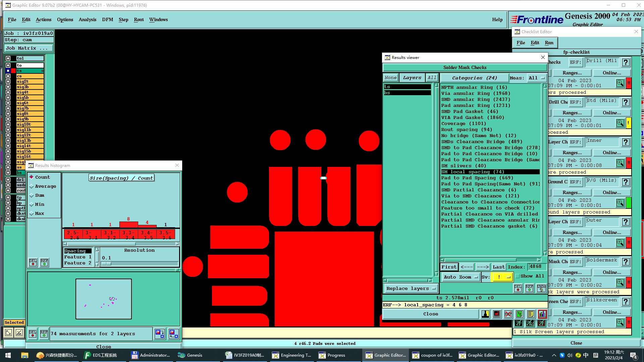The width and height of the screenshot is (644, 362).
Task: Open Genesis app in Windows taskbar
Action: 190,355
